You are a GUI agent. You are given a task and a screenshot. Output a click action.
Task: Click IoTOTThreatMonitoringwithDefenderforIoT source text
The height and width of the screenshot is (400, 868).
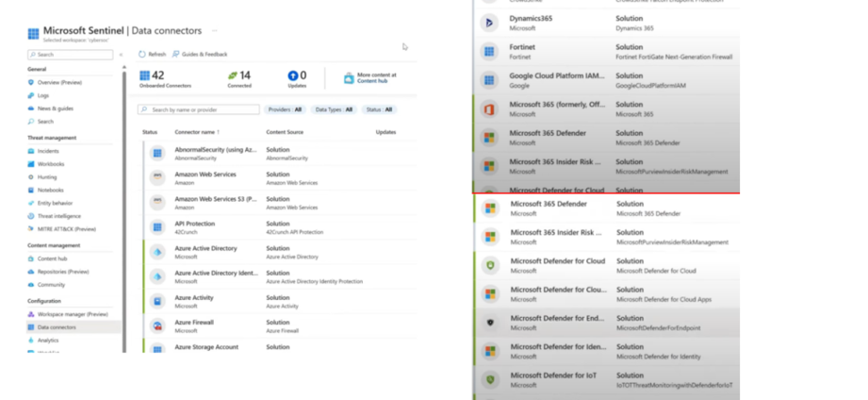click(x=675, y=385)
